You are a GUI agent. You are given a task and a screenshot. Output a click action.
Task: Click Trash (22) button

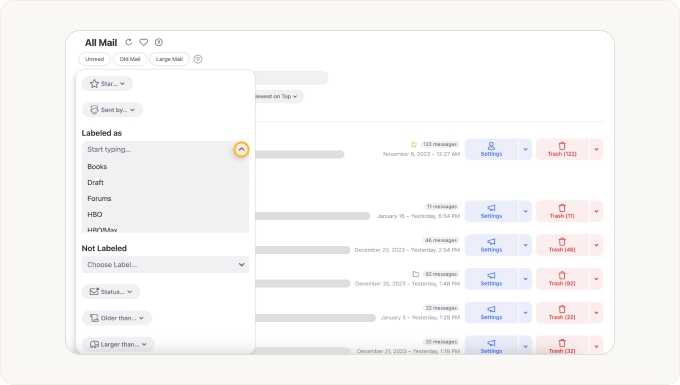(x=562, y=313)
